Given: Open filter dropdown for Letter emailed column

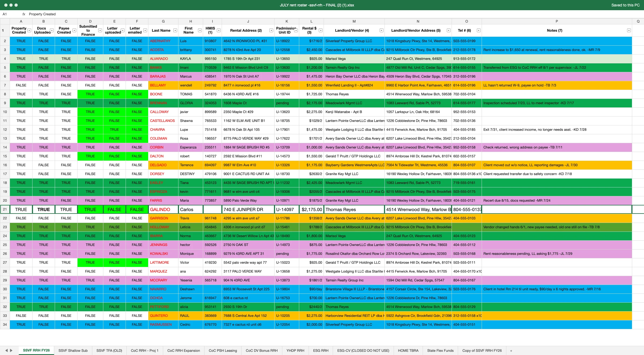Looking at the screenshot, I should [x=145, y=30].
